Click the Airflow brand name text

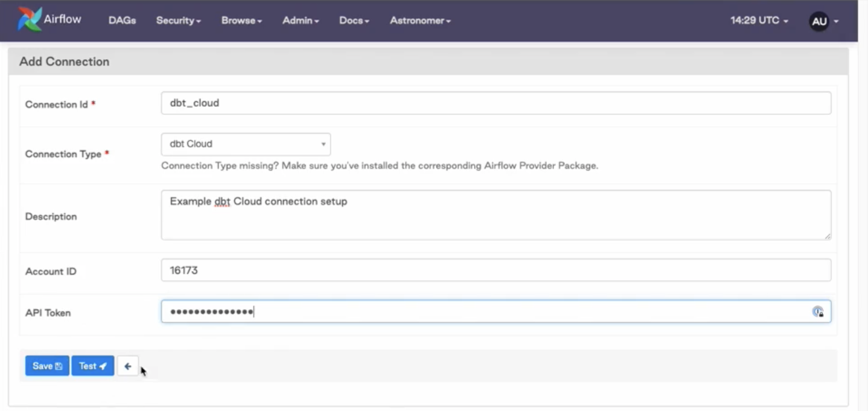(x=62, y=19)
